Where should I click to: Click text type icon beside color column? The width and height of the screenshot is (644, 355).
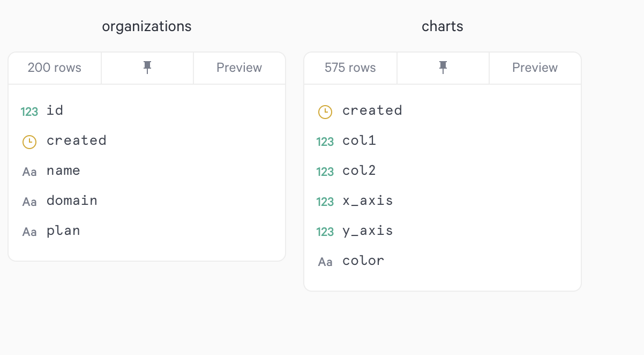[x=325, y=262]
